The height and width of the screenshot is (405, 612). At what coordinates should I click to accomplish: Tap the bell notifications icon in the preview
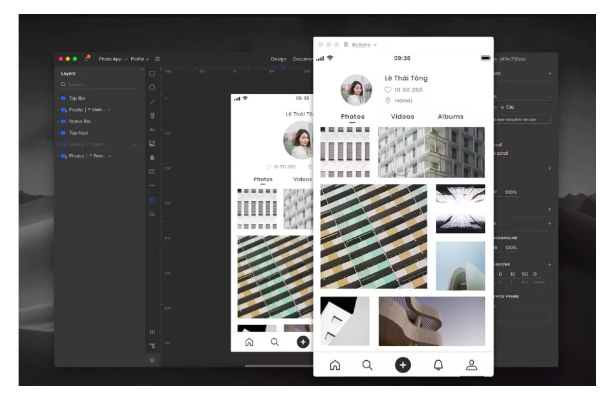tap(438, 365)
